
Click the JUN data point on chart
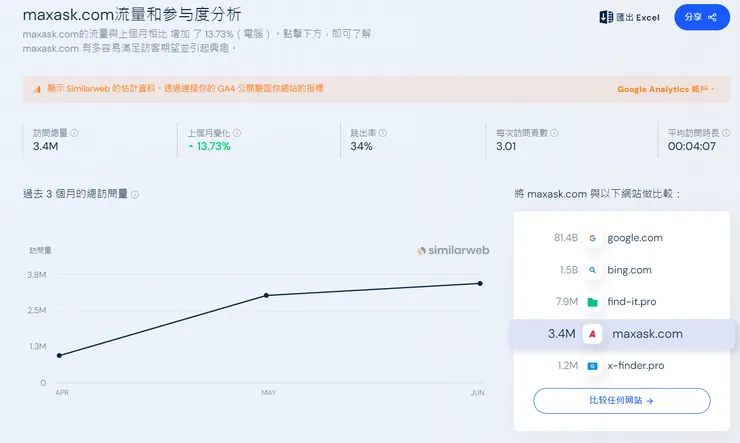point(480,284)
